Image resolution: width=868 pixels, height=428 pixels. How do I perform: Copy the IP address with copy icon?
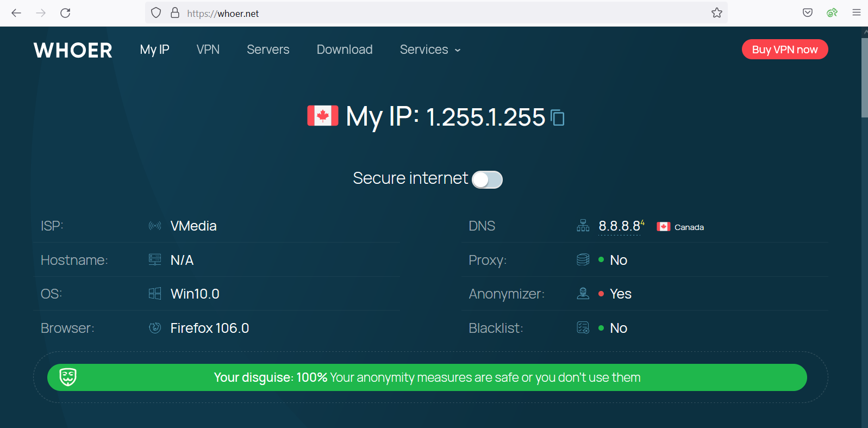[558, 117]
